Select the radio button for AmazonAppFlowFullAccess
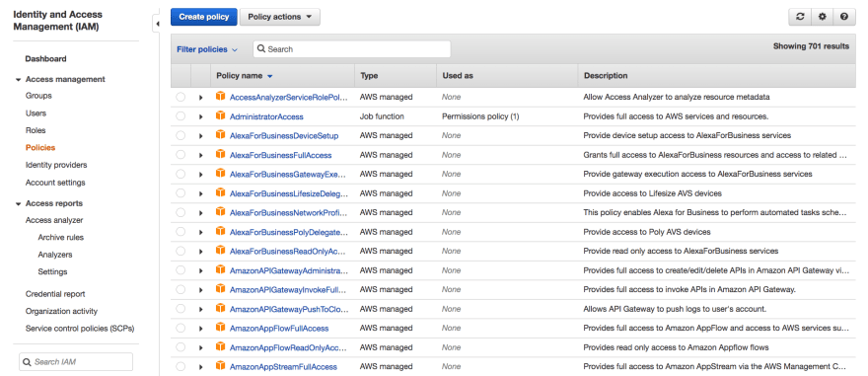868x376 pixels. [181, 328]
